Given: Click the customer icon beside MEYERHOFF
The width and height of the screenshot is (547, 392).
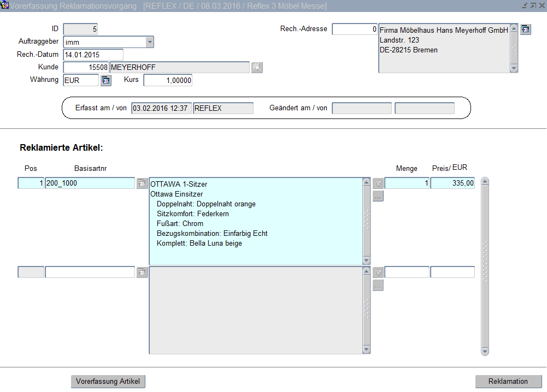Looking at the screenshot, I should coord(257,68).
